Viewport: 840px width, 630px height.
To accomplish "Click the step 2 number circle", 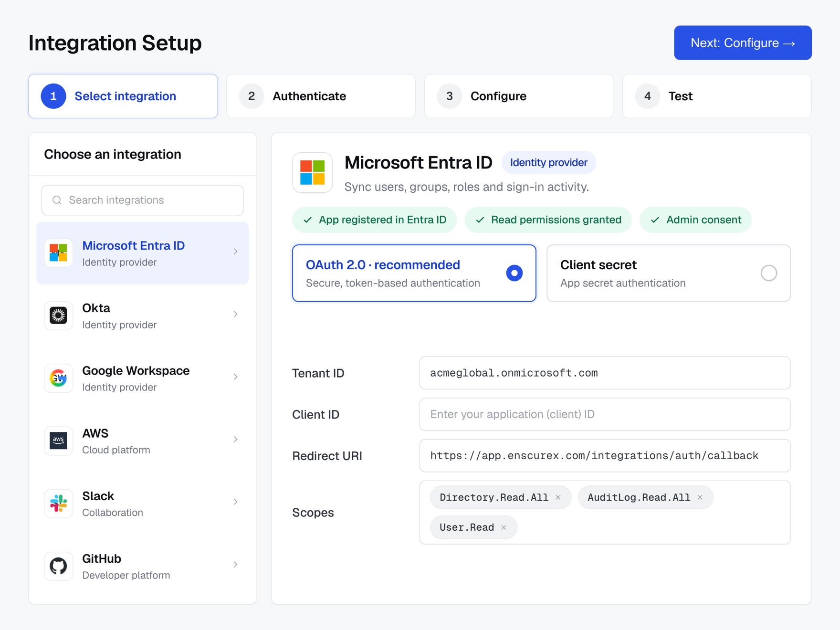I will tap(252, 96).
